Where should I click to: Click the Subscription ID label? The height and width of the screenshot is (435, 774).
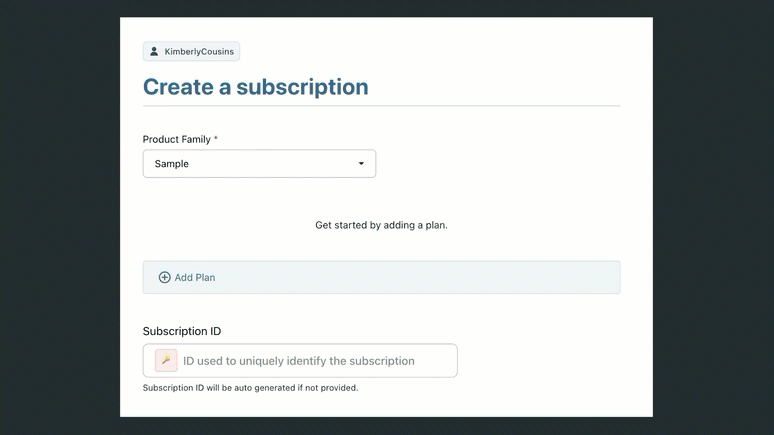(x=182, y=331)
